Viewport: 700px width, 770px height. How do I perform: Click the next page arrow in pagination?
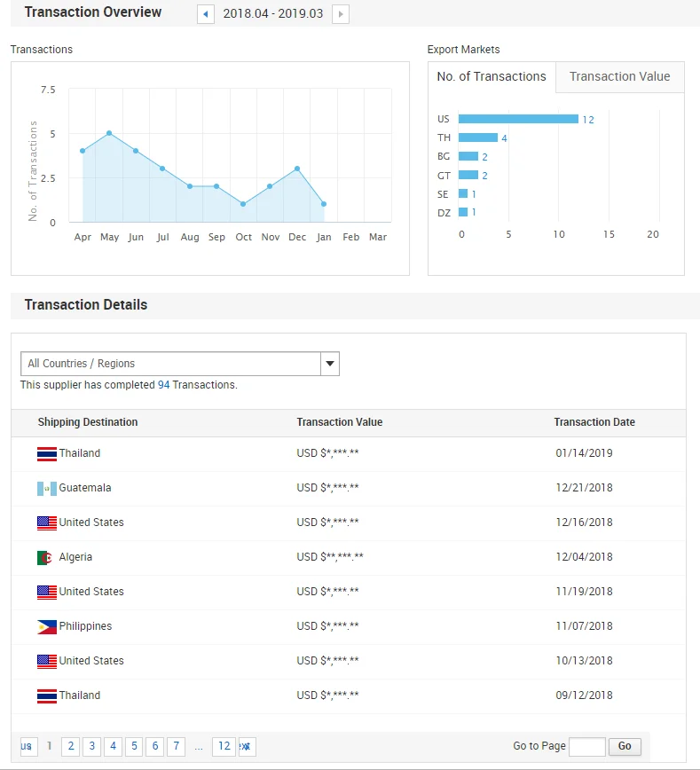click(247, 747)
